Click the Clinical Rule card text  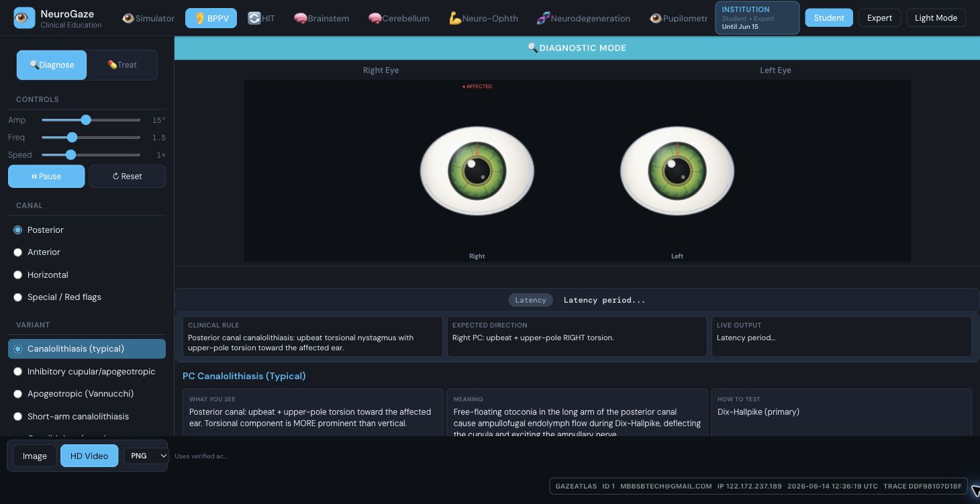[301, 343]
